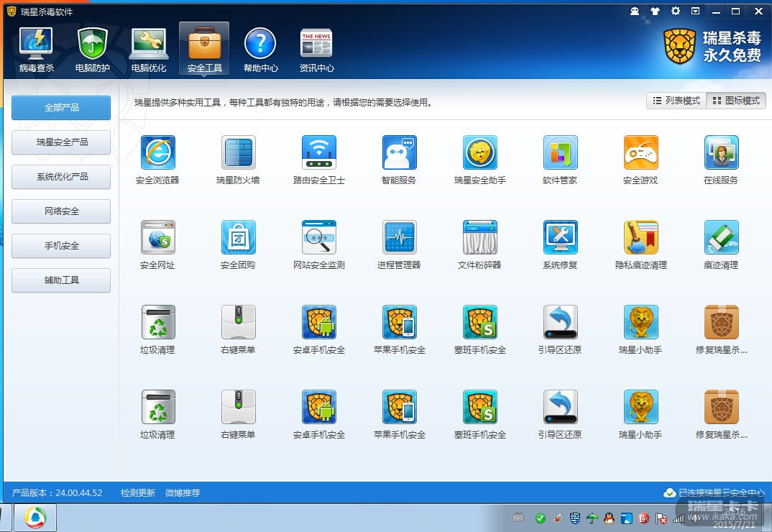Open the 文件粉碎器 file shredder

click(479, 237)
